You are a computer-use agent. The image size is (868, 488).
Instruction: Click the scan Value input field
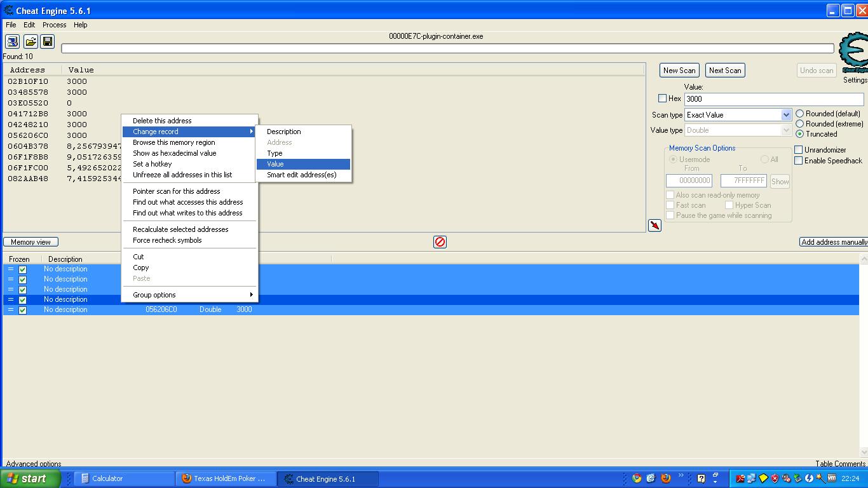point(774,99)
